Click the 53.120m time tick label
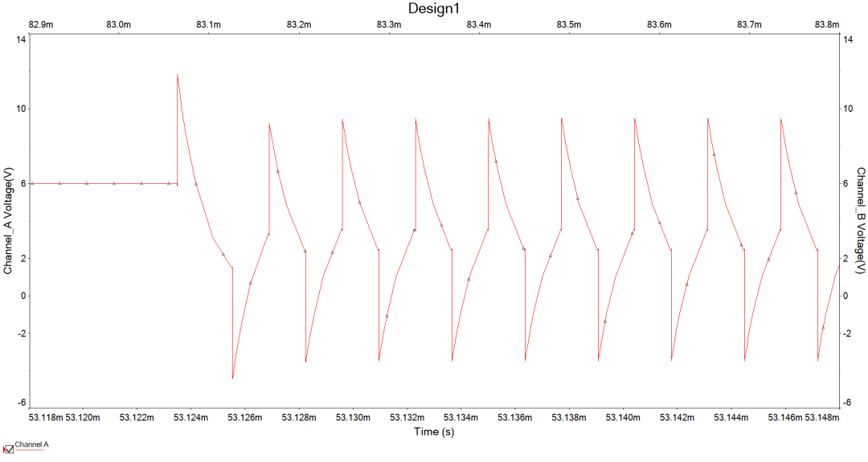 click(83, 418)
